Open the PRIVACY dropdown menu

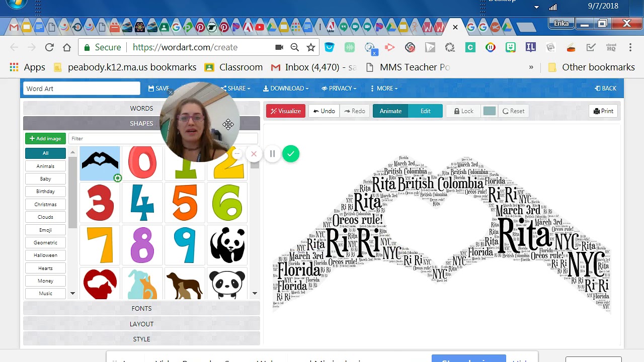point(339,88)
